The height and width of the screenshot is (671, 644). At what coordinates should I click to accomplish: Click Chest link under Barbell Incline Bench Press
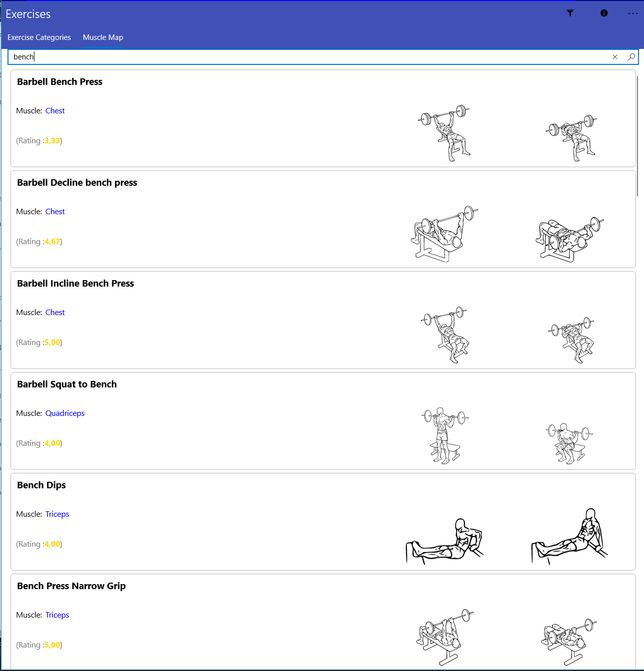[x=55, y=313]
